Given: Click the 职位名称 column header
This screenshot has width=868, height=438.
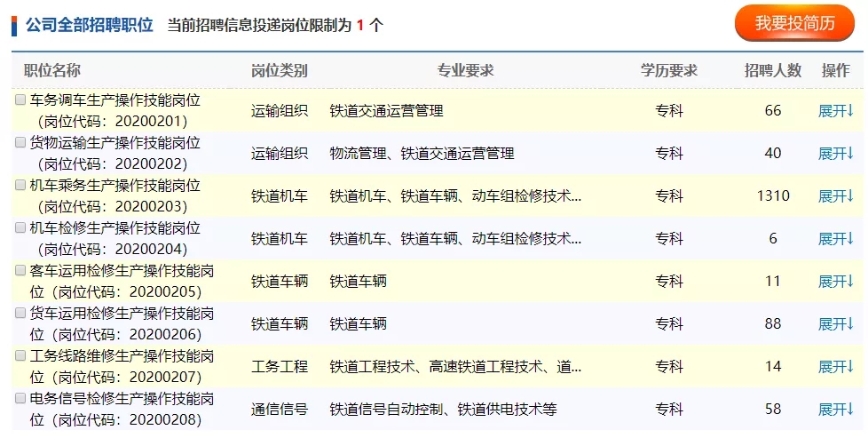Looking at the screenshot, I should [x=51, y=71].
